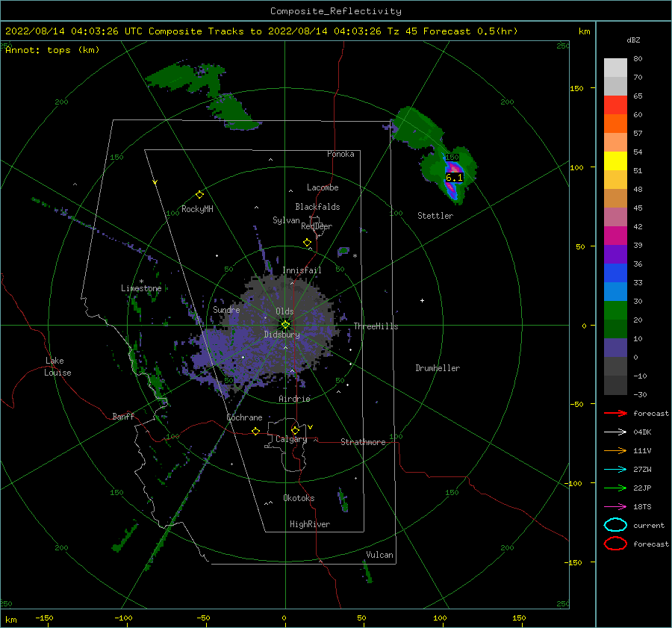Click the Vulcan town label

point(380,555)
